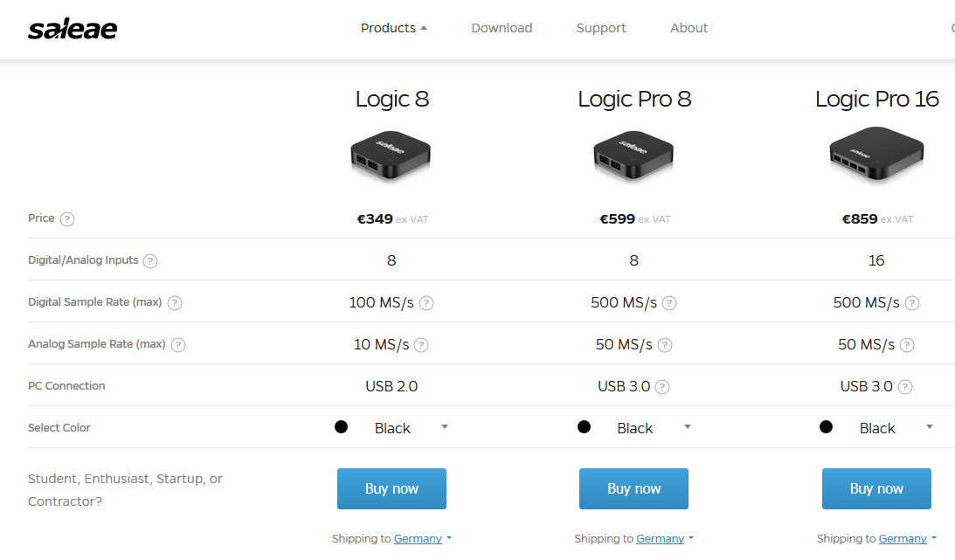The image size is (955, 560).
Task: Click the Logic Pro 8 heading
Action: click(x=634, y=100)
